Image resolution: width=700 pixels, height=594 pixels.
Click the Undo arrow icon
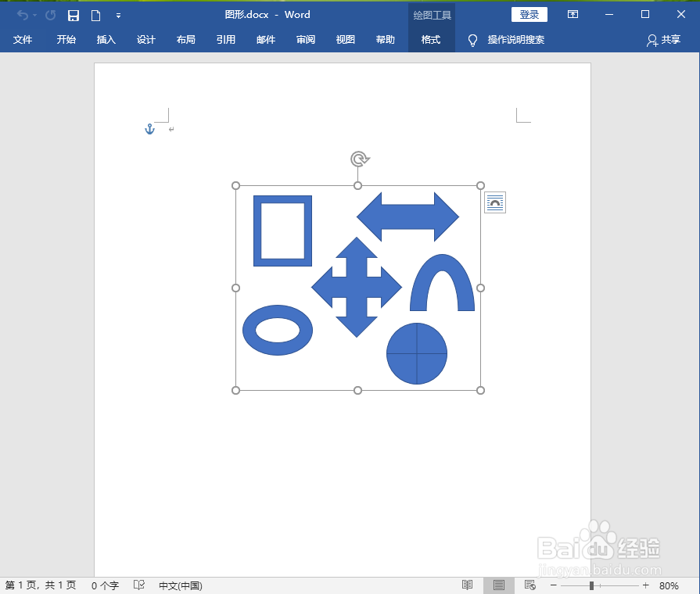tap(23, 15)
